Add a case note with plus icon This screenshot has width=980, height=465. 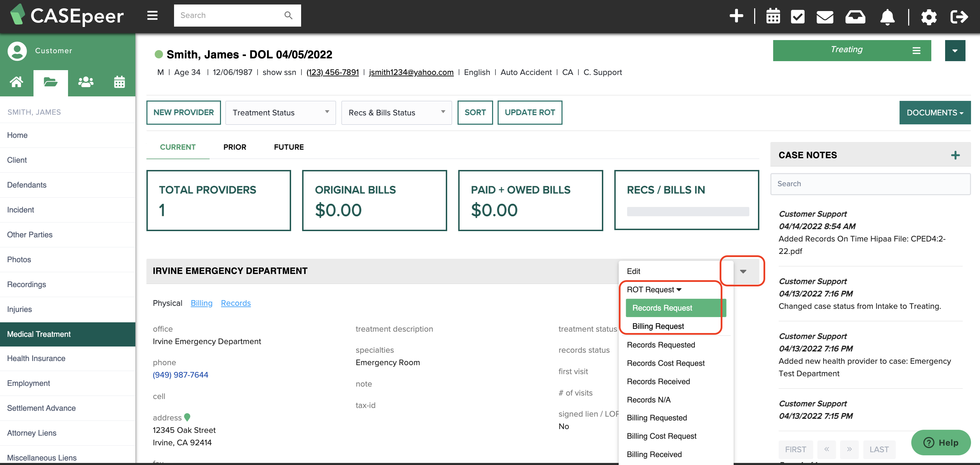tap(955, 155)
